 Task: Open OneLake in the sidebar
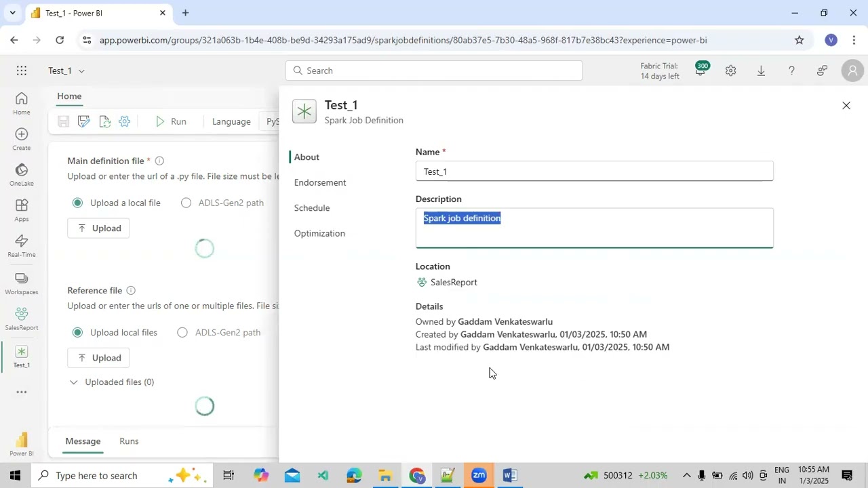pyautogui.click(x=22, y=175)
